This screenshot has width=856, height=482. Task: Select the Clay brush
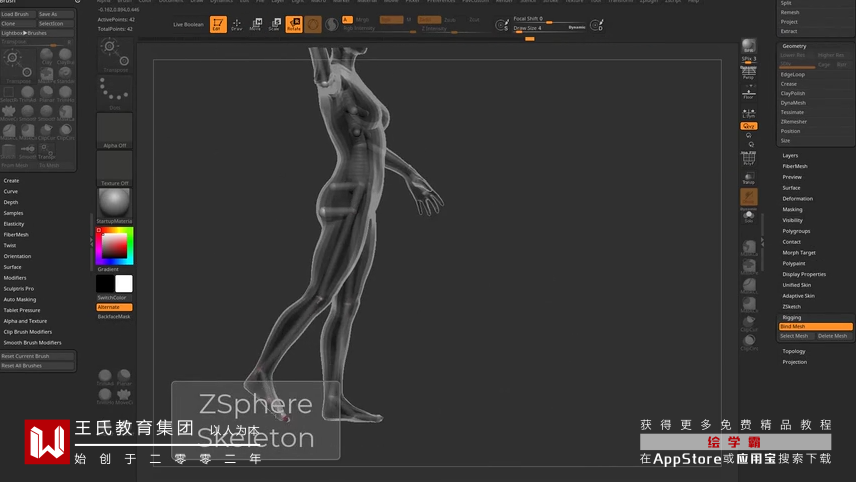[47, 56]
